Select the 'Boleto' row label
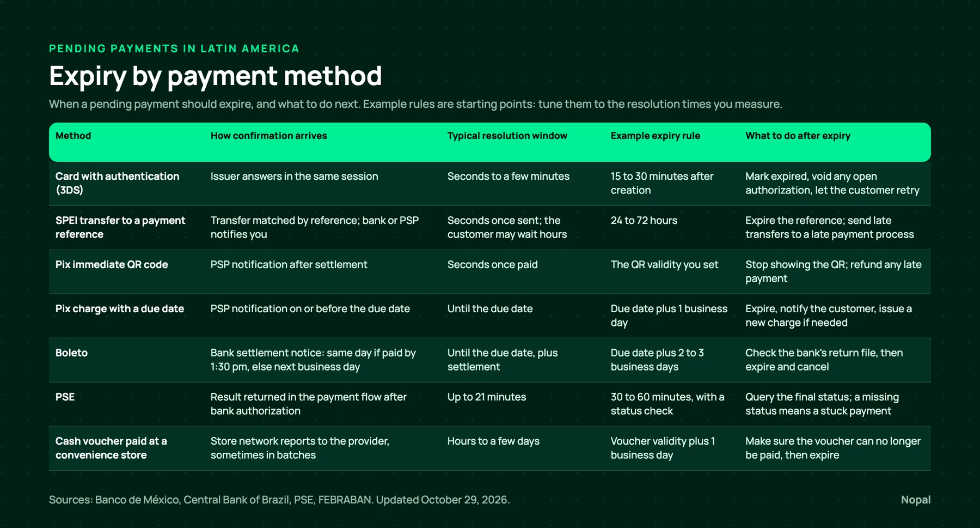Screen dimensions: 980x528 coord(71,353)
